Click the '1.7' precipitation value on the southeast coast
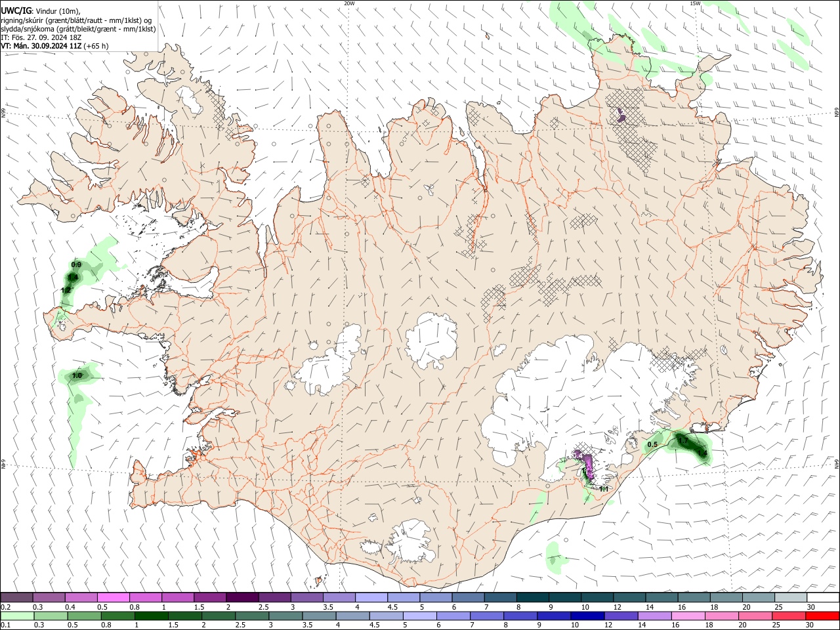Viewport: 840px width, 630px height. tap(683, 440)
